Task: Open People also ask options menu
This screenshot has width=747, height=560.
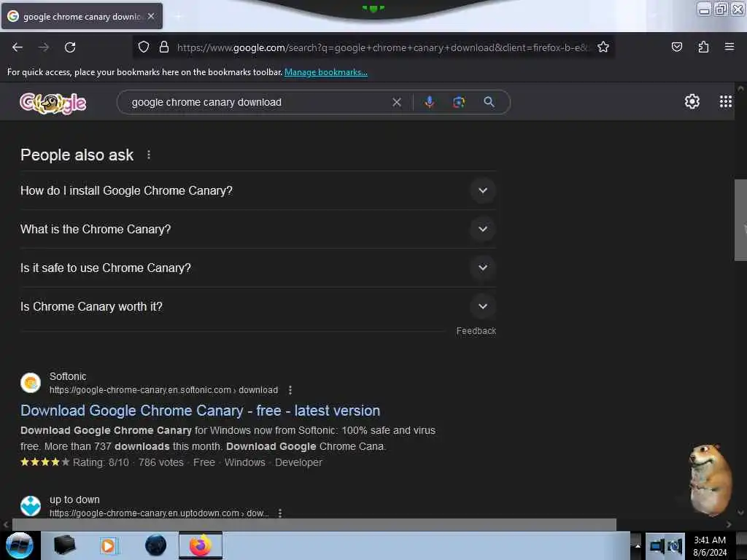Action: coord(149,155)
